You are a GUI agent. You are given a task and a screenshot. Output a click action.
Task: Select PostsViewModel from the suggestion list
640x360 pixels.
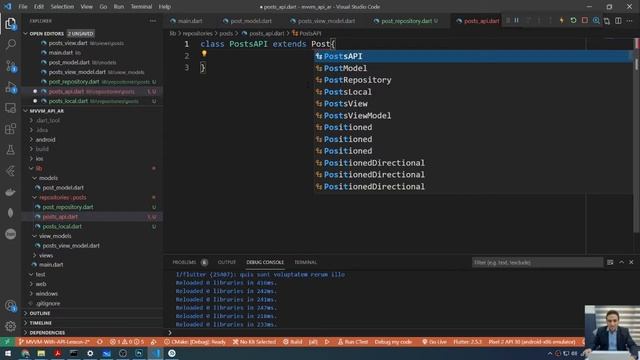[x=473, y=116]
